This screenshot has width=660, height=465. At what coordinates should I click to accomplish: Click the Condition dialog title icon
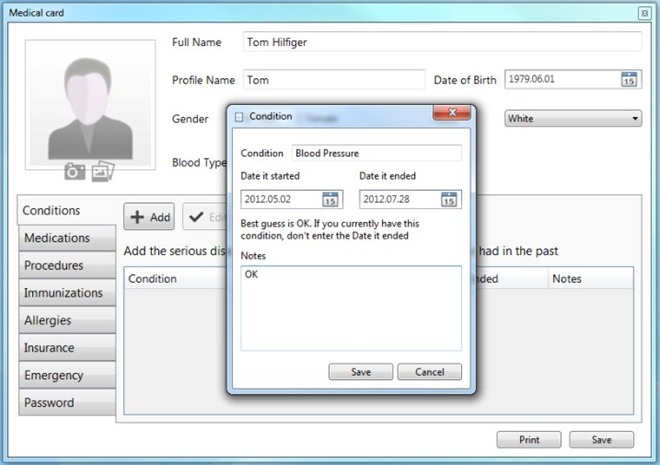coord(239,117)
